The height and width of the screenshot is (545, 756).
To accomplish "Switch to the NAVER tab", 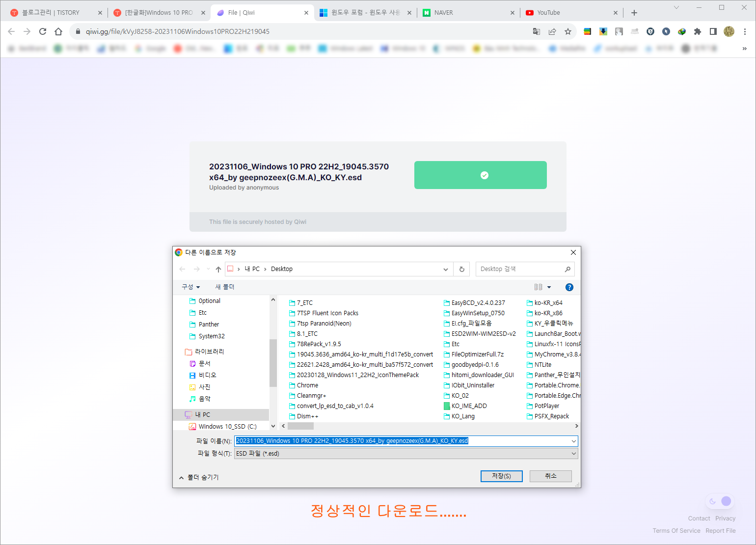I will (x=468, y=13).
